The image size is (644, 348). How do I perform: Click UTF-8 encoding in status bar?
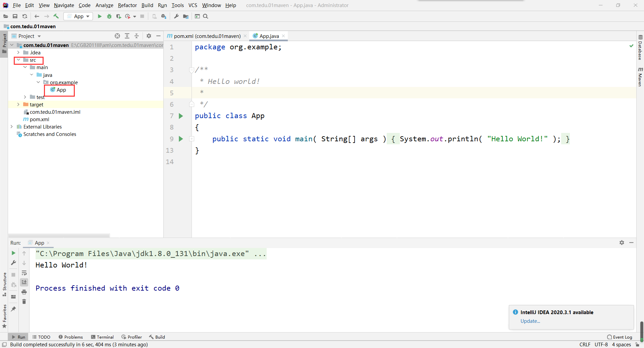[x=601, y=345]
